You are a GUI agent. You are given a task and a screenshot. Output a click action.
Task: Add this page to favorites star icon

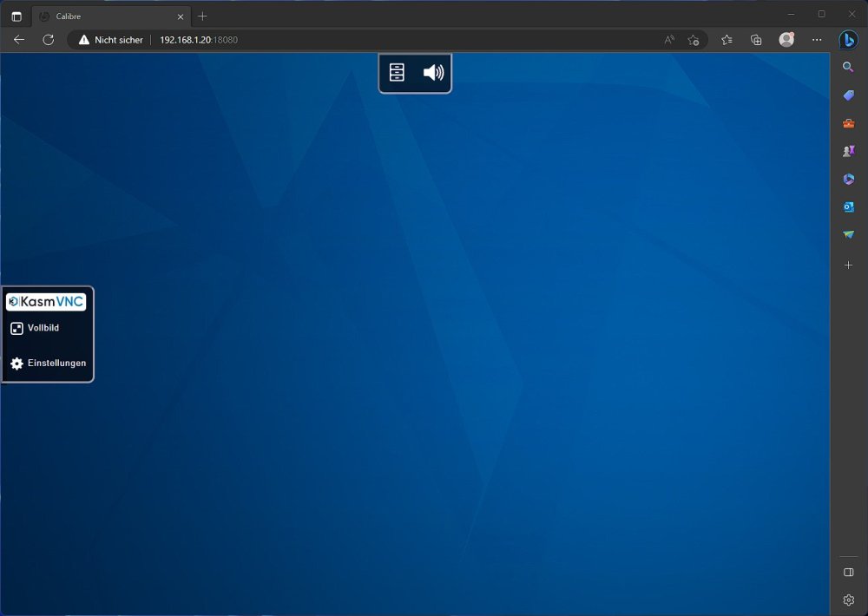(693, 40)
